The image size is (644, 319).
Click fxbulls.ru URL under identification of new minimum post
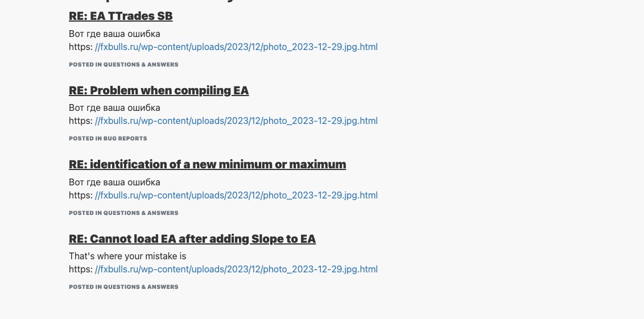click(236, 196)
